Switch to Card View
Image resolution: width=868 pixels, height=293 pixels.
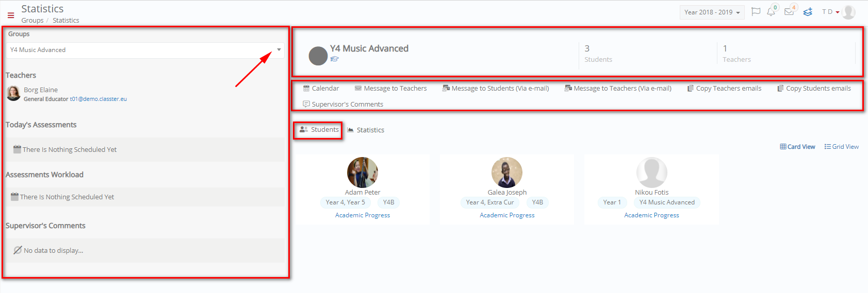(797, 147)
